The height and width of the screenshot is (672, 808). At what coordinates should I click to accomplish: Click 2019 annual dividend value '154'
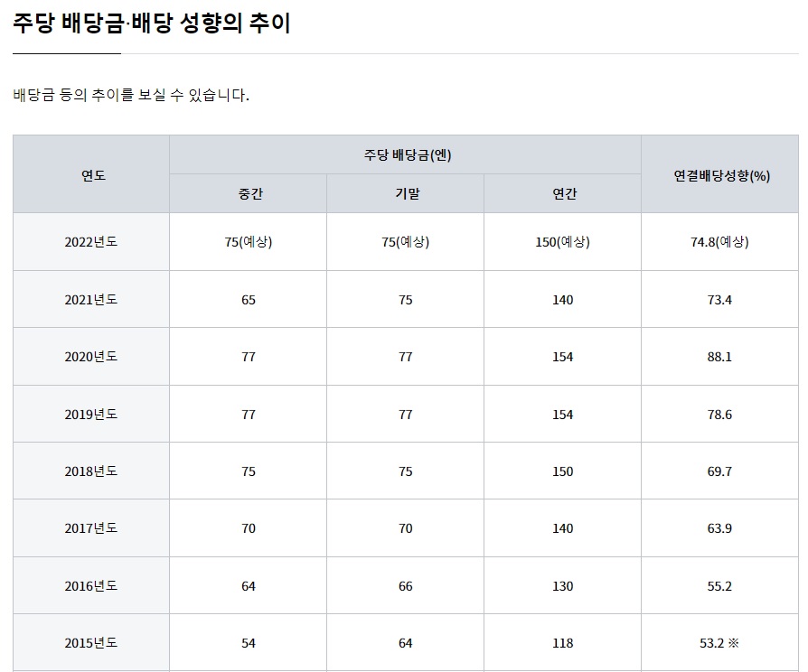[563, 415]
